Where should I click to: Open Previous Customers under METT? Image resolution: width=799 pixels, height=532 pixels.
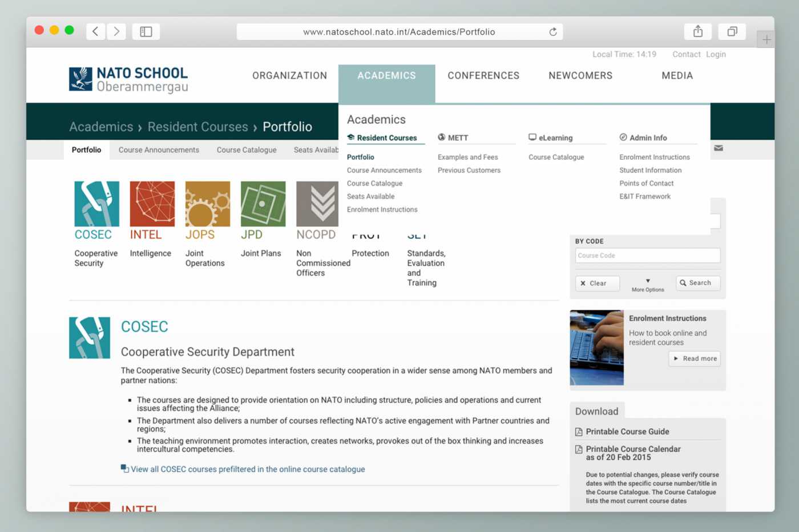point(469,170)
